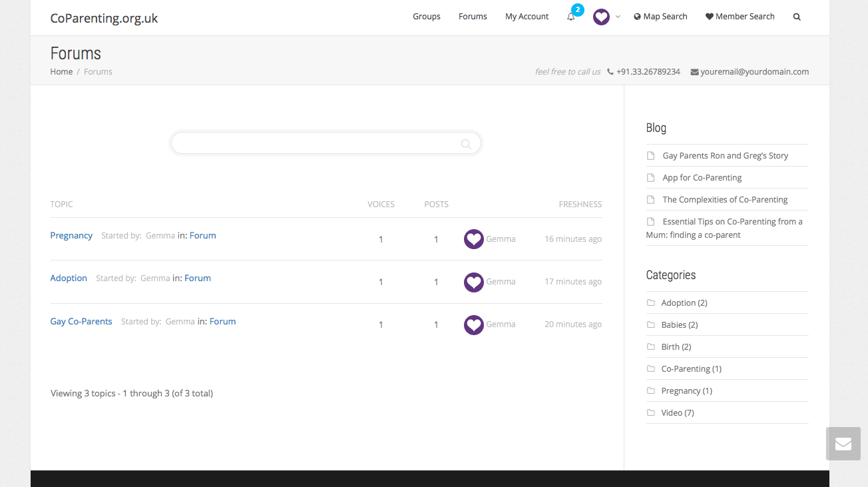The image size is (868, 487).
Task: Open App for Co-Parenting blog post
Action: [x=702, y=178]
